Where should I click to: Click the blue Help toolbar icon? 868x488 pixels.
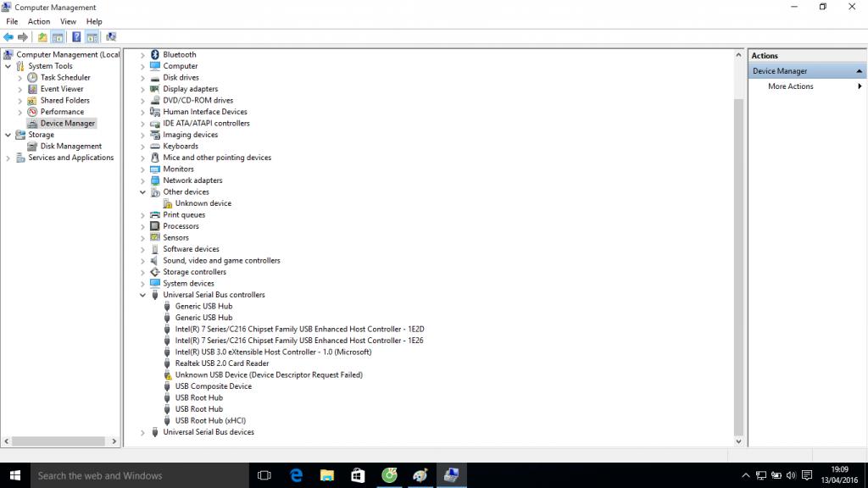pyautogui.click(x=76, y=37)
